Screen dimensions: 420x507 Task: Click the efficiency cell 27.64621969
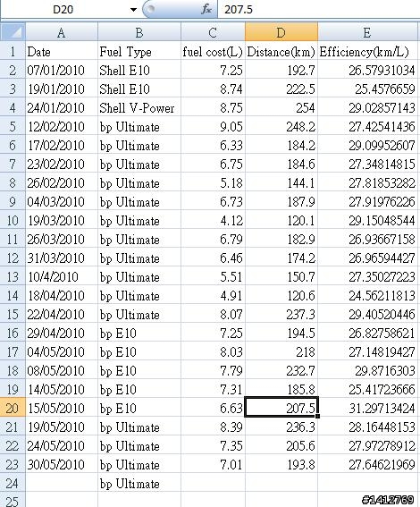(367, 464)
